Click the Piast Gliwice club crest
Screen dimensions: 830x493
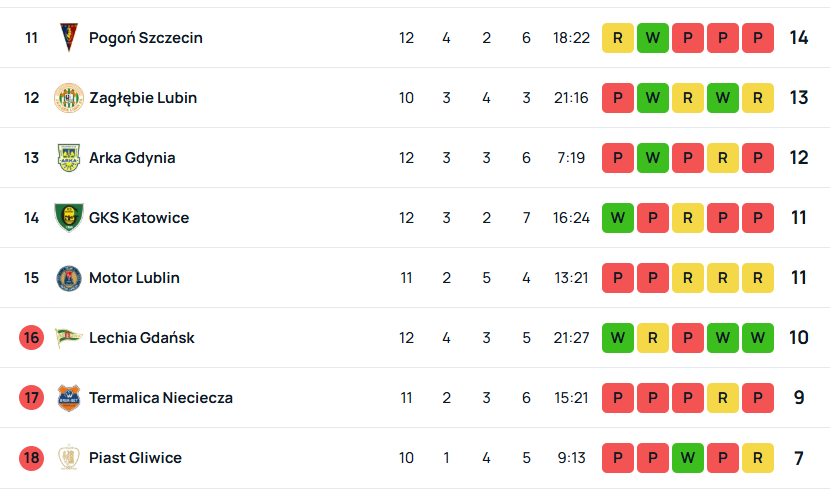pos(69,458)
